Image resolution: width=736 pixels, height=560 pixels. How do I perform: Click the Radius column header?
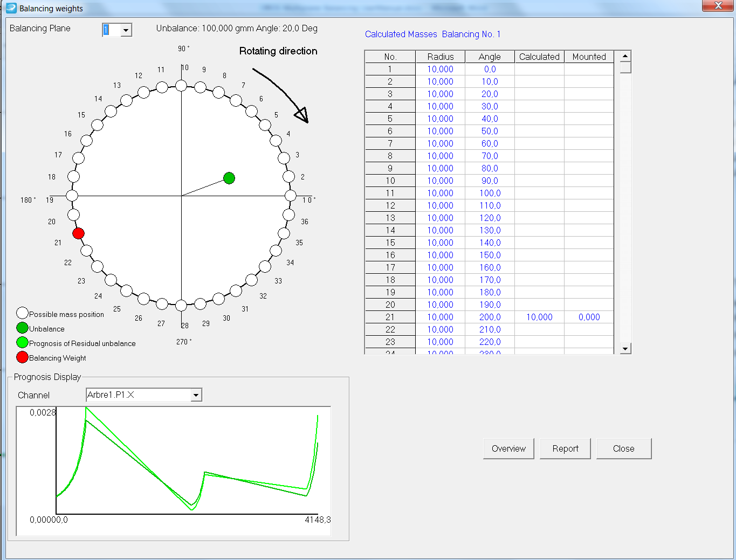point(441,57)
